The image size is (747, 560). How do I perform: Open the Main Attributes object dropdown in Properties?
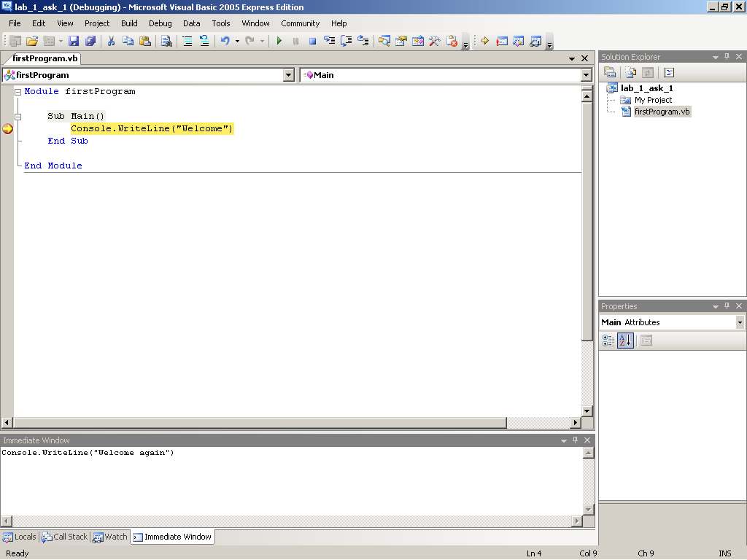pos(740,322)
